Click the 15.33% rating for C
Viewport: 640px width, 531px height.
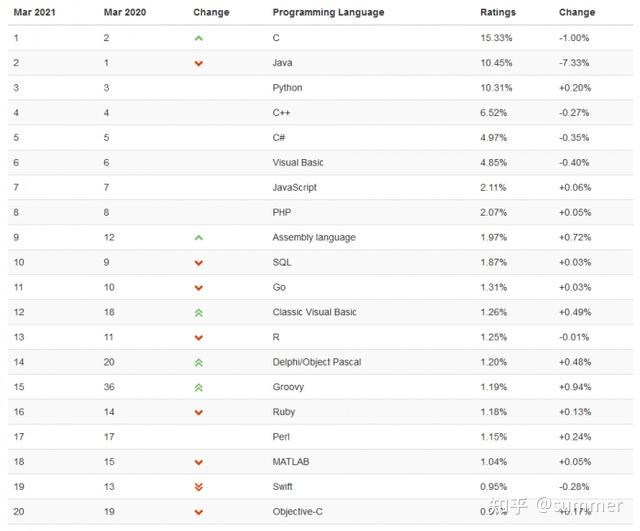tap(496, 38)
